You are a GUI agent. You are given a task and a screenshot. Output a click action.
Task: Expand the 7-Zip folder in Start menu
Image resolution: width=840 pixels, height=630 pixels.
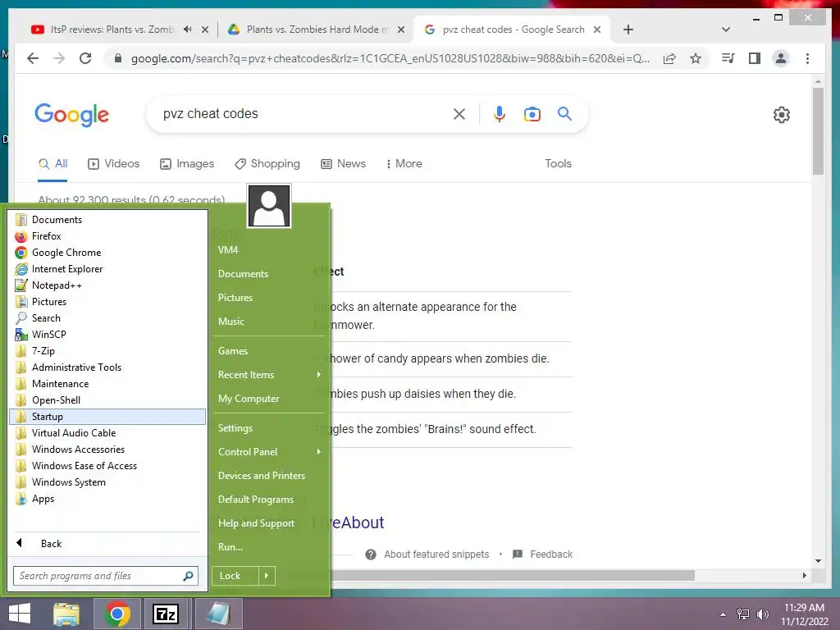pyautogui.click(x=107, y=351)
